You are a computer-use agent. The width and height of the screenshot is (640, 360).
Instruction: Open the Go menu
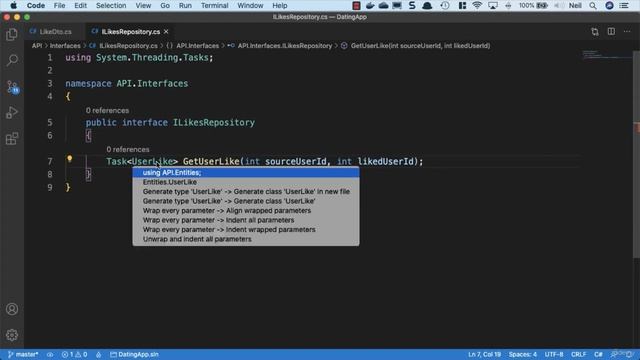(165, 5)
